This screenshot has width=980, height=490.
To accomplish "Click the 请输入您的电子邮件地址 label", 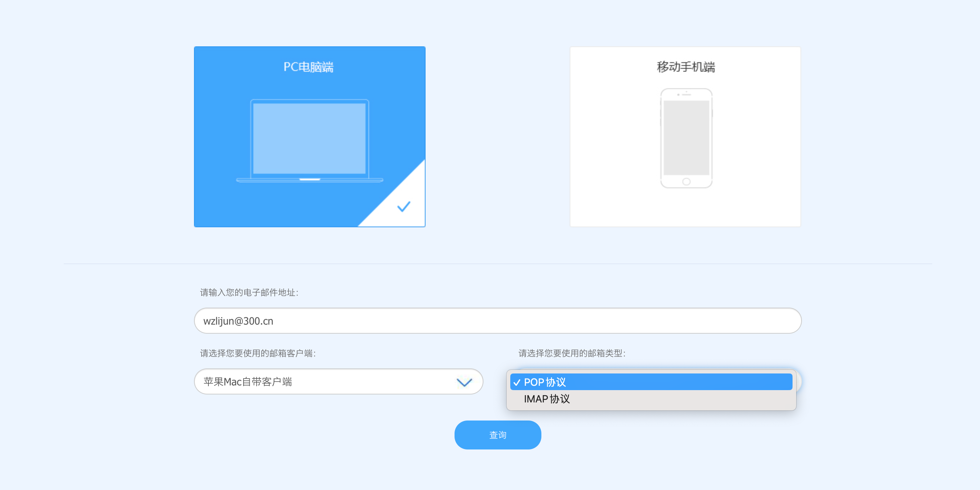I will [x=249, y=292].
